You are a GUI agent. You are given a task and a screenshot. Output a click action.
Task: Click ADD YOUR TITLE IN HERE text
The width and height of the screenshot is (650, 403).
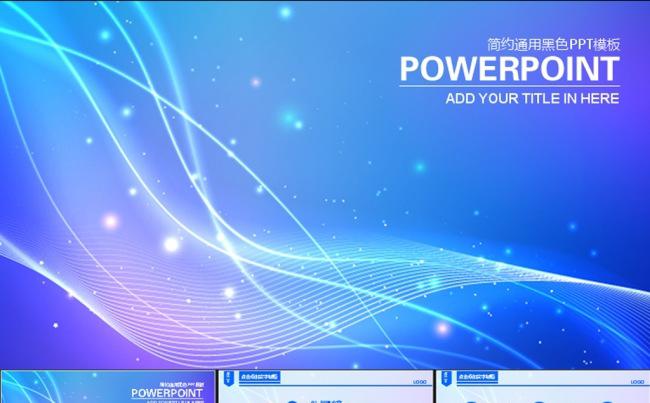pyautogui.click(x=532, y=98)
